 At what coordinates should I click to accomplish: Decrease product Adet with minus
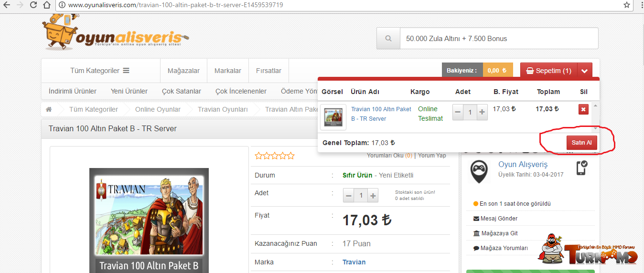click(x=349, y=196)
